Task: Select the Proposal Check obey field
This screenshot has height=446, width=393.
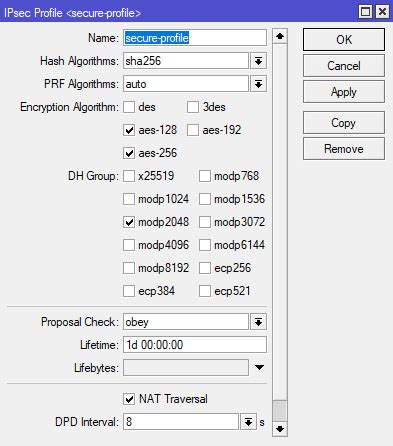Action: coord(186,322)
